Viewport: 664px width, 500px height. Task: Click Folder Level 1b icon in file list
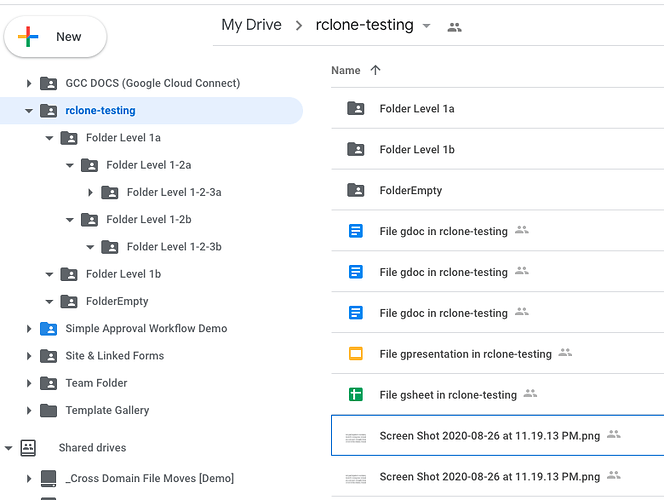(356, 149)
